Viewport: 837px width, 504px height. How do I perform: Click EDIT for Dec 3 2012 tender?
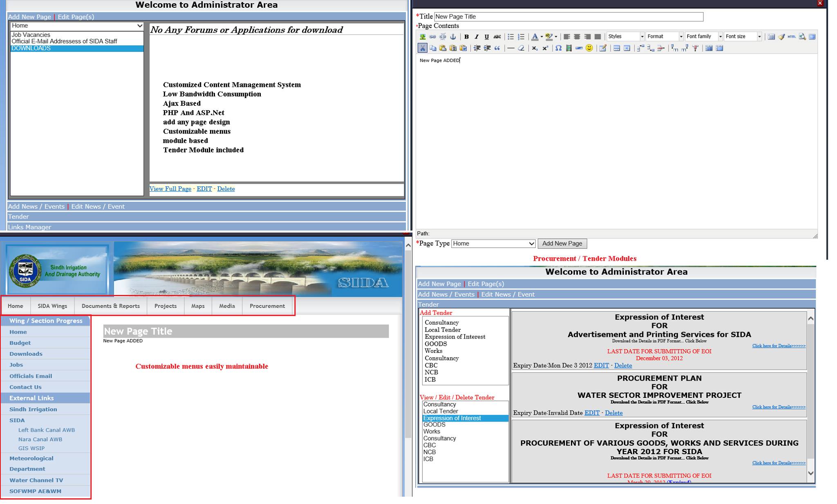point(601,366)
